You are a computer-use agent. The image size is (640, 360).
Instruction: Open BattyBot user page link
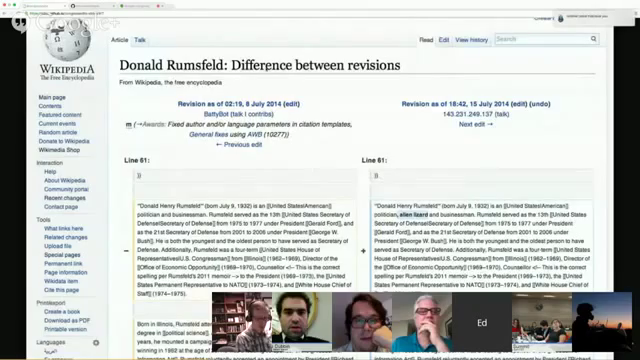click(216, 114)
